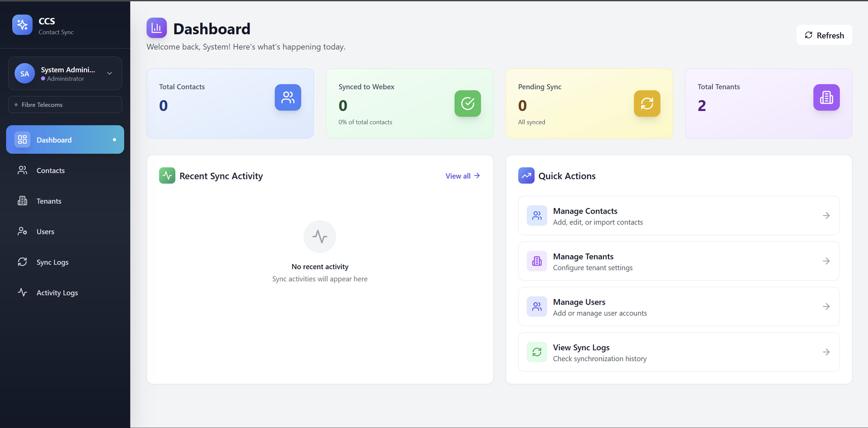Navigate to Sync Logs in the sidebar
Image resolution: width=868 pixels, height=428 pixels.
[x=52, y=262]
